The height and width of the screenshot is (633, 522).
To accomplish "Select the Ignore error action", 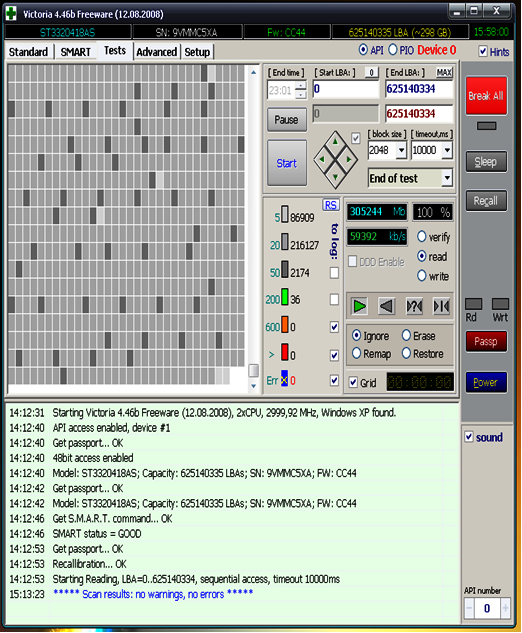I will [356, 335].
